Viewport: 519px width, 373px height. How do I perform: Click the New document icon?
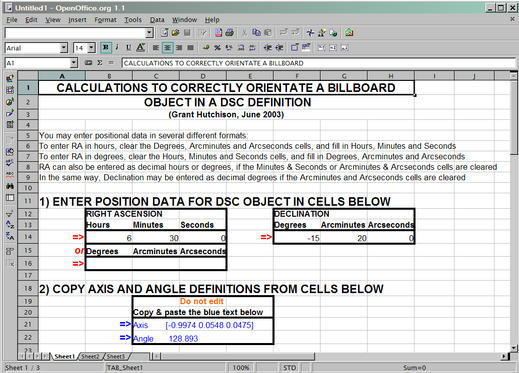point(164,33)
